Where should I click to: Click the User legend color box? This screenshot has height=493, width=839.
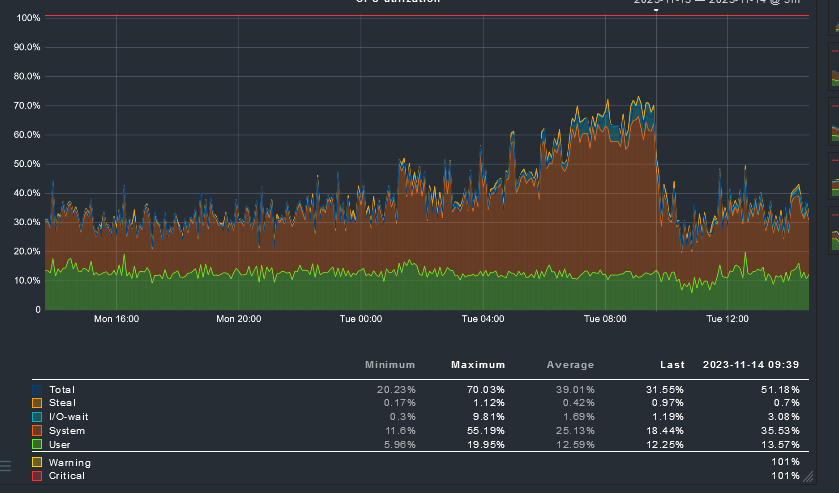tap(38, 443)
